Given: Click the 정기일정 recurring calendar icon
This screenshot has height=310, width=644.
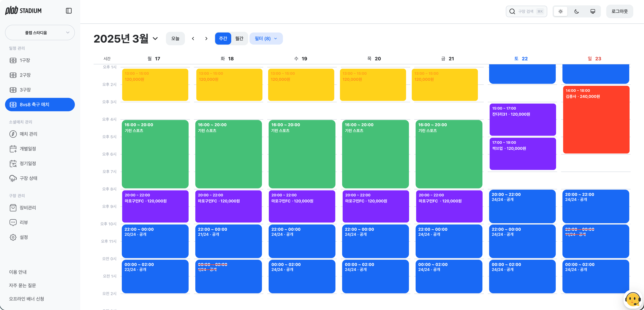Looking at the screenshot, I should point(13,163).
